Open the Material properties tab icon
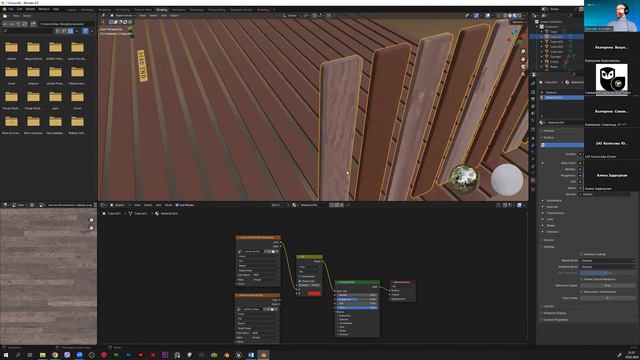The image size is (640, 360). pos(533,180)
